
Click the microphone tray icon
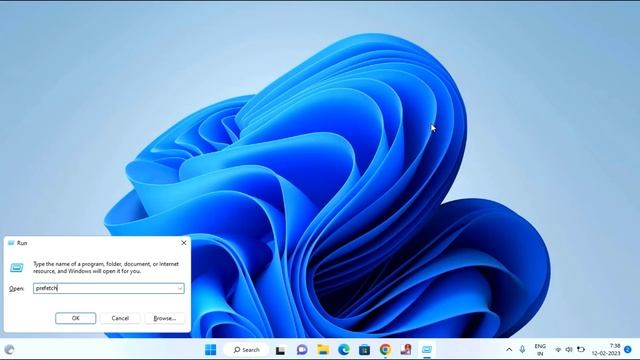pyautogui.click(x=522, y=349)
